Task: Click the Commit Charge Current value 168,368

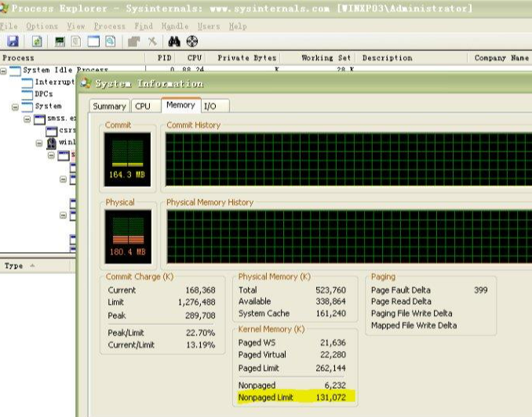Action: coord(200,290)
